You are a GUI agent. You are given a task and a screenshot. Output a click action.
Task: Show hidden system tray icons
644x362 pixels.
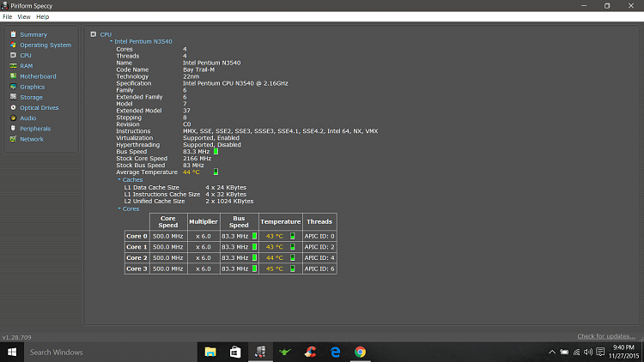click(552, 353)
